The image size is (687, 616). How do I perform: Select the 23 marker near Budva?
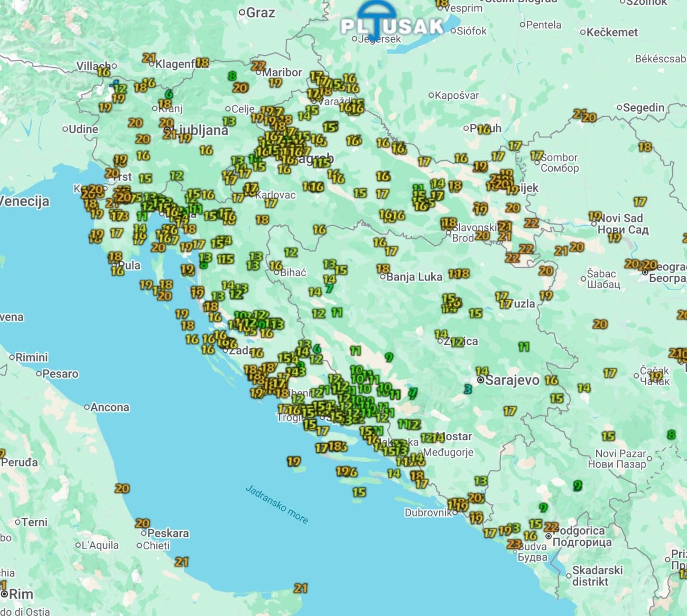pyautogui.click(x=514, y=544)
